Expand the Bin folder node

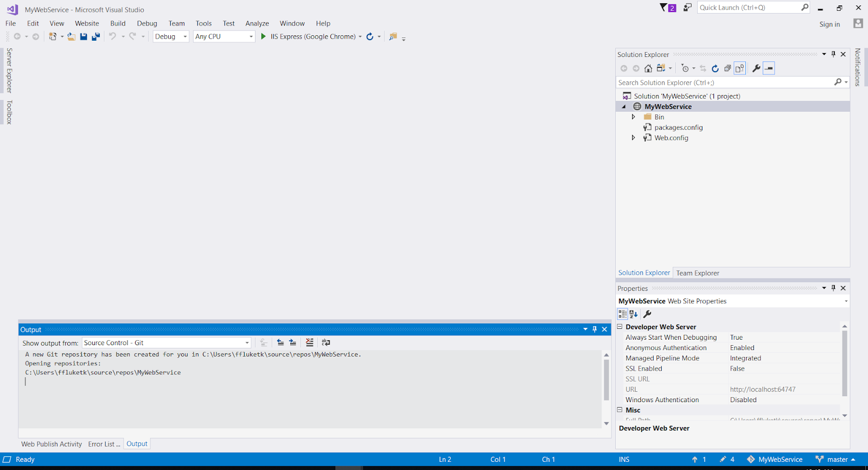(x=633, y=117)
